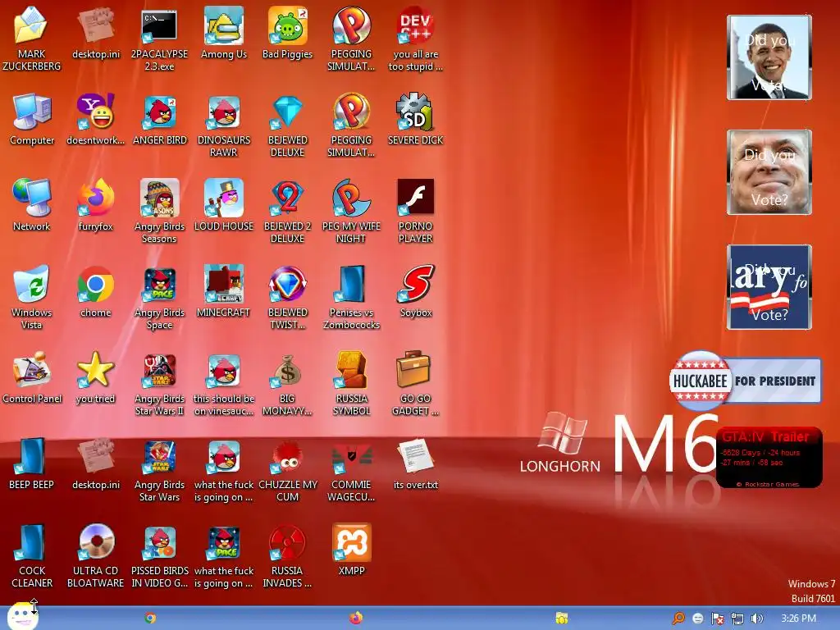The image size is (840, 630).
Task: Open 'this should be on vinesauc...' icon
Action: point(223,370)
